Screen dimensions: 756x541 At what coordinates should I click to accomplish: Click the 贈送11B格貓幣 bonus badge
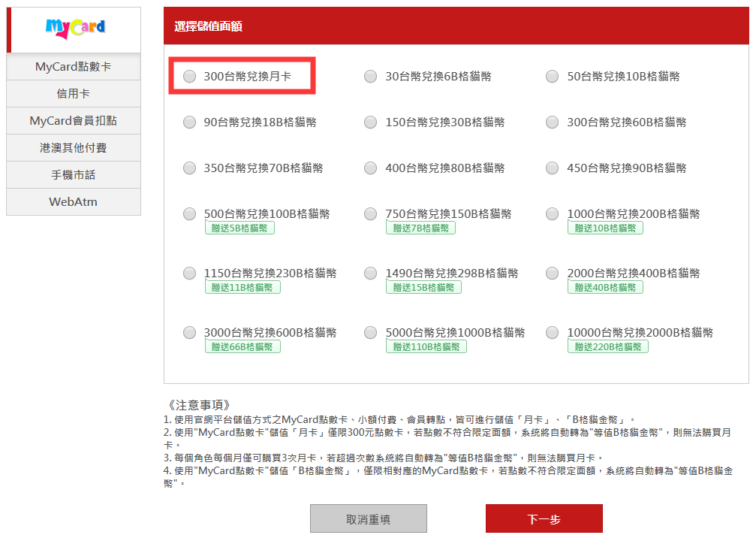(242, 287)
